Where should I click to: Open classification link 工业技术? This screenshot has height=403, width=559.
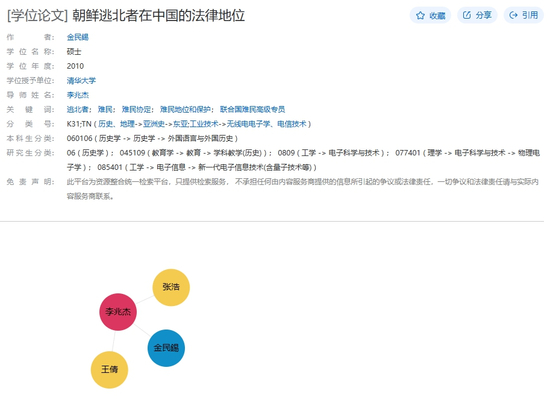point(204,124)
